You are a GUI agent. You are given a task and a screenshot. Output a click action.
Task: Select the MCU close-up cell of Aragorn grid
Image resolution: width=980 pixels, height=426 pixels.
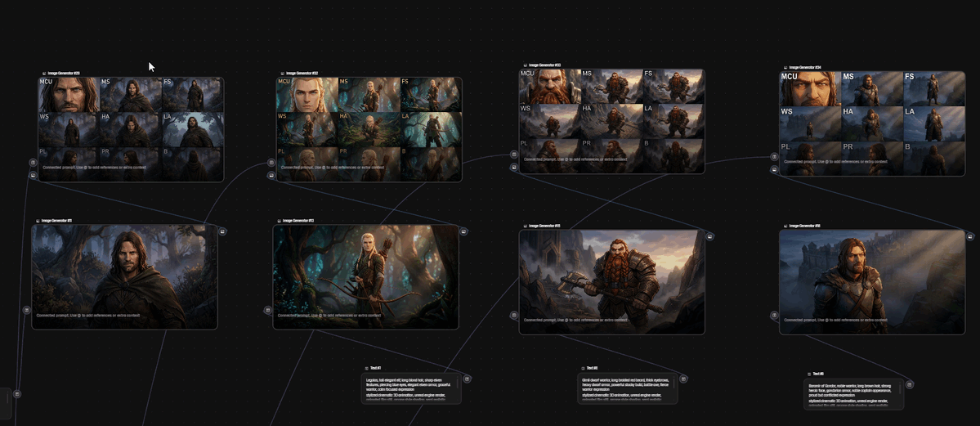(x=69, y=95)
